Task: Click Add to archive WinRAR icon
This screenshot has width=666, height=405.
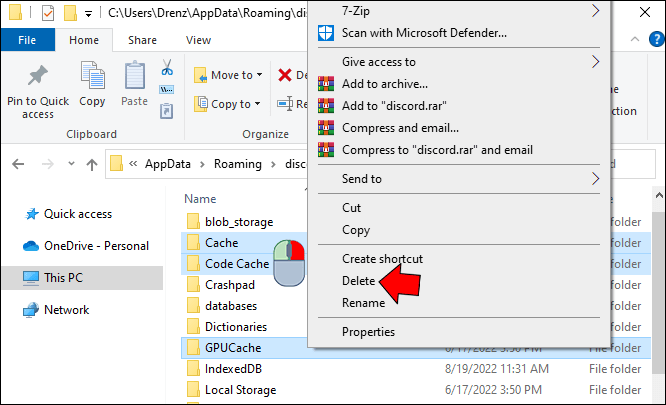Action: click(x=326, y=84)
